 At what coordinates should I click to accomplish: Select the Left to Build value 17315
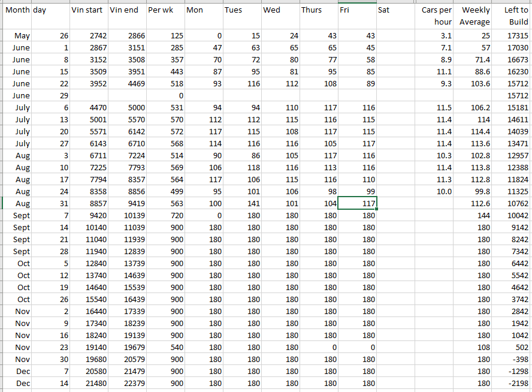point(512,36)
